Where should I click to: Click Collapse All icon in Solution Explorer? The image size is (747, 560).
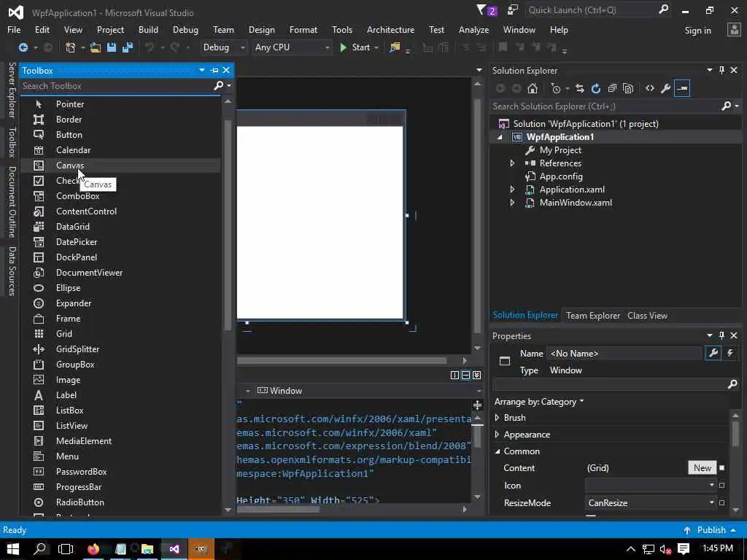(612, 88)
